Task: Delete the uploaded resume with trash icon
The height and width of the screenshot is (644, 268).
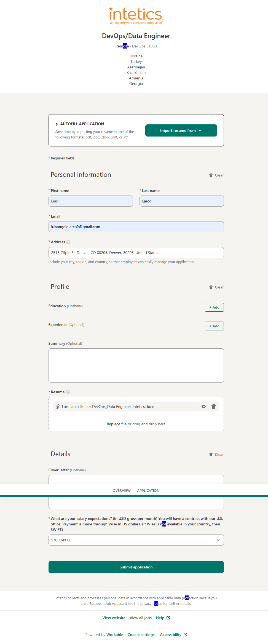Action: tap(213, 407)
